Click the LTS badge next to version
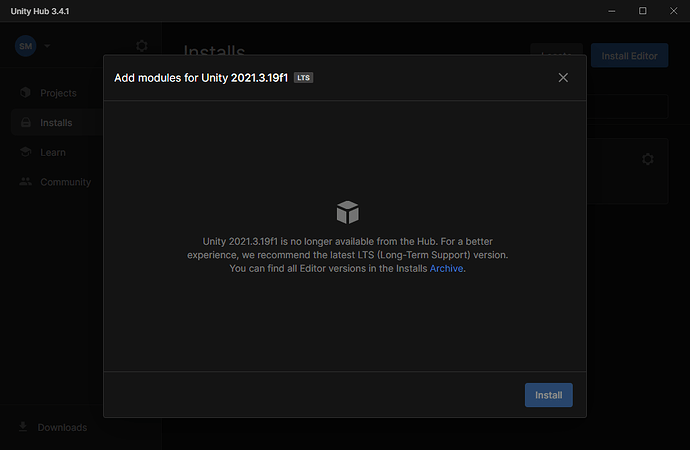Screen dimensions: 690x450 [303, 78]
